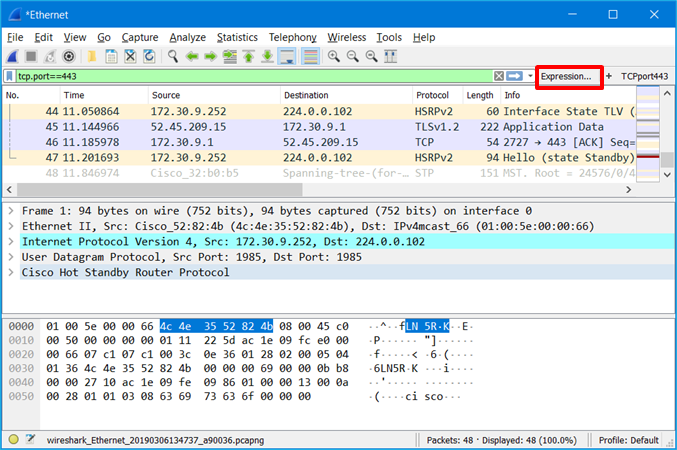The height and width of the screenshot is (450, 677).
Task: Add a filter button with plus
Action: [609, 76]
